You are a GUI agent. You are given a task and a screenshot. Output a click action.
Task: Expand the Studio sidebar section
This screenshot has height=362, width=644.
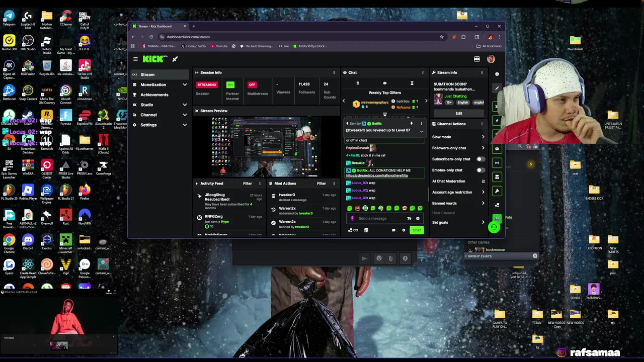(x=185, y=105)
